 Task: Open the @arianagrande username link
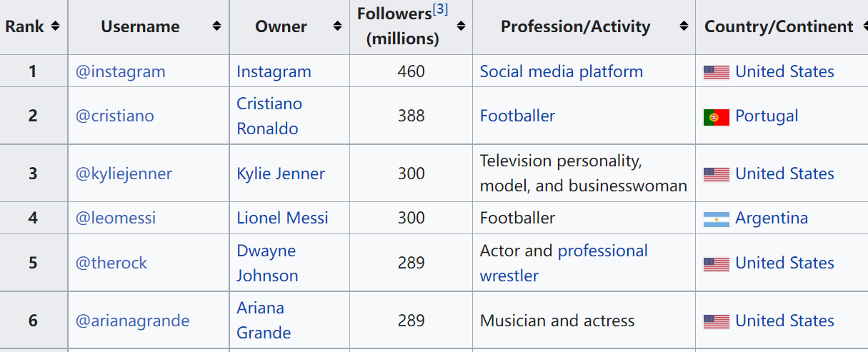pyautogui.click(x=133, y=321)
